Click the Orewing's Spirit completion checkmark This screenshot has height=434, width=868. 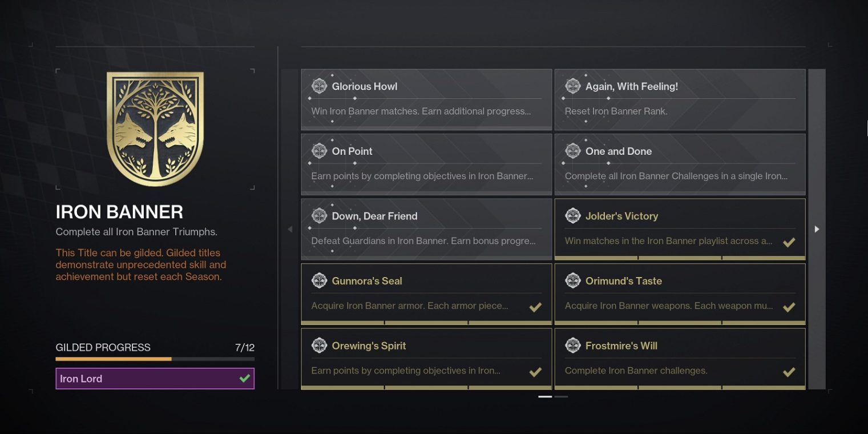pyautogui.click(x=535, y=372)
